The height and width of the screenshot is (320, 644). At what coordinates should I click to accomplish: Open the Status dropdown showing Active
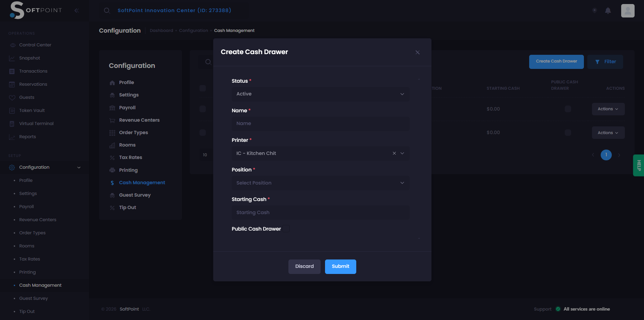(x=320, y=94)
